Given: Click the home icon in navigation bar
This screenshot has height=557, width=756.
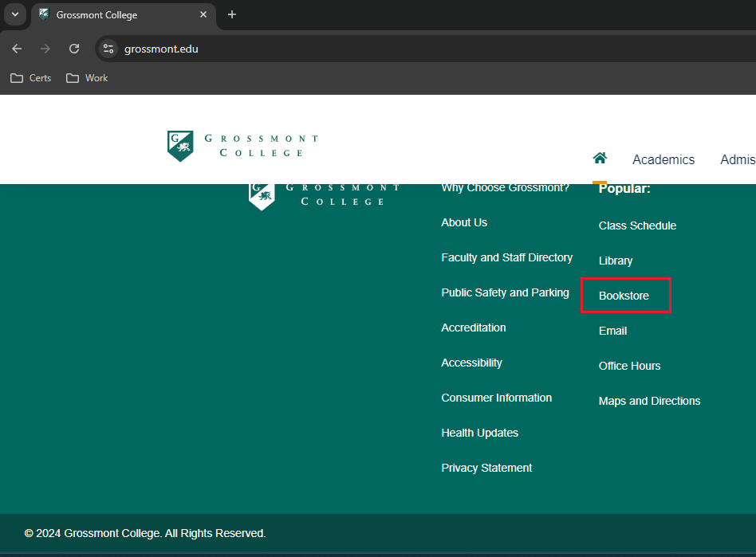Looking at the screenshot, I should [600, 158].
